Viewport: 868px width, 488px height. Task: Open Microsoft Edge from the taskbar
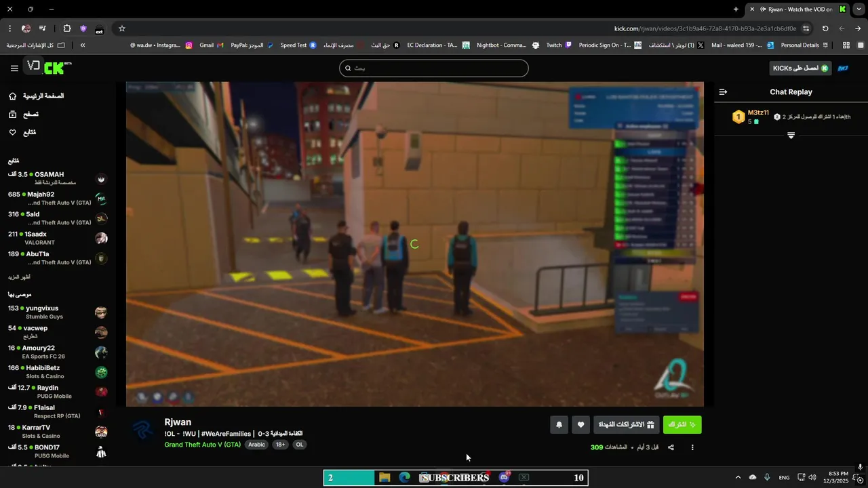click(x=404, y=477)
